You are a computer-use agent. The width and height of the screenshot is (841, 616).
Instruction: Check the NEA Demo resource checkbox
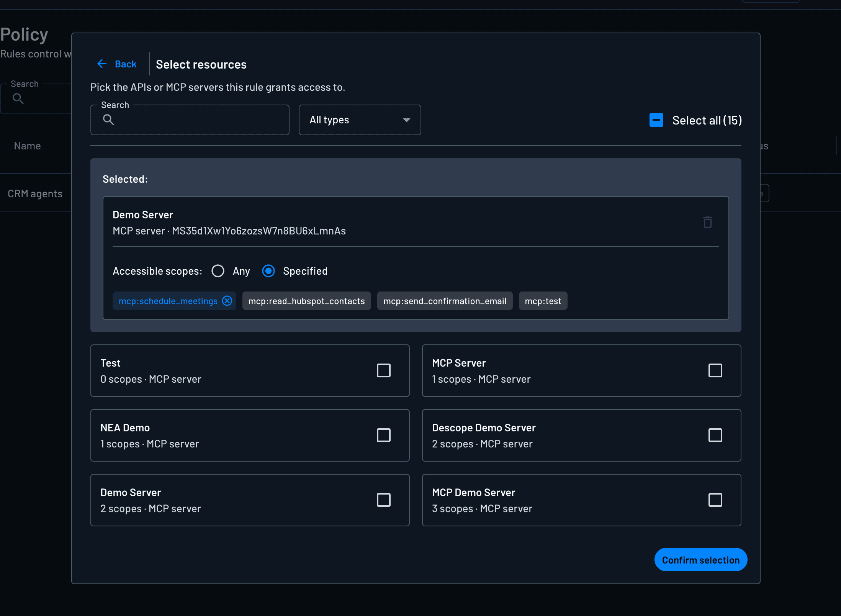tap(383, 435)
